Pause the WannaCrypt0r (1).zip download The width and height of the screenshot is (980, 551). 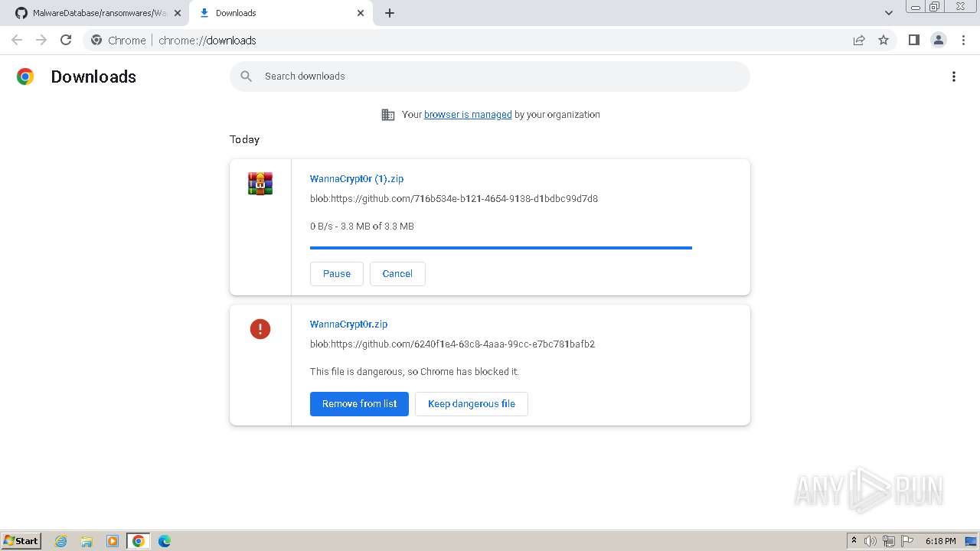337,273
